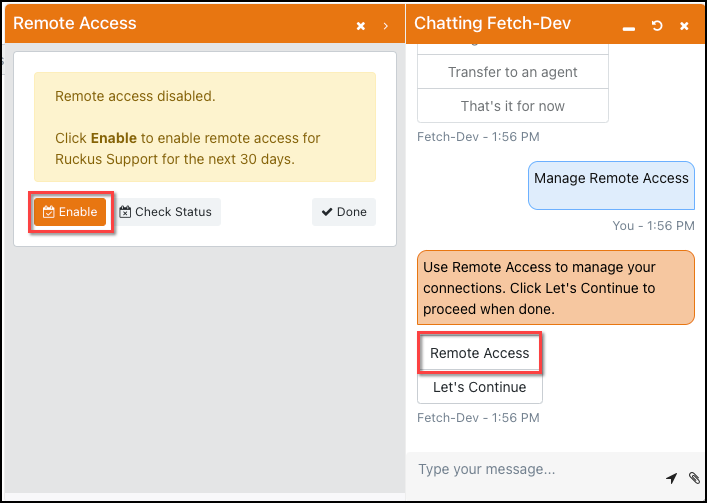Click the Chatting Fetch-Dev header title
This screenshot has width=707, height=503.
[x=492, y=23]
